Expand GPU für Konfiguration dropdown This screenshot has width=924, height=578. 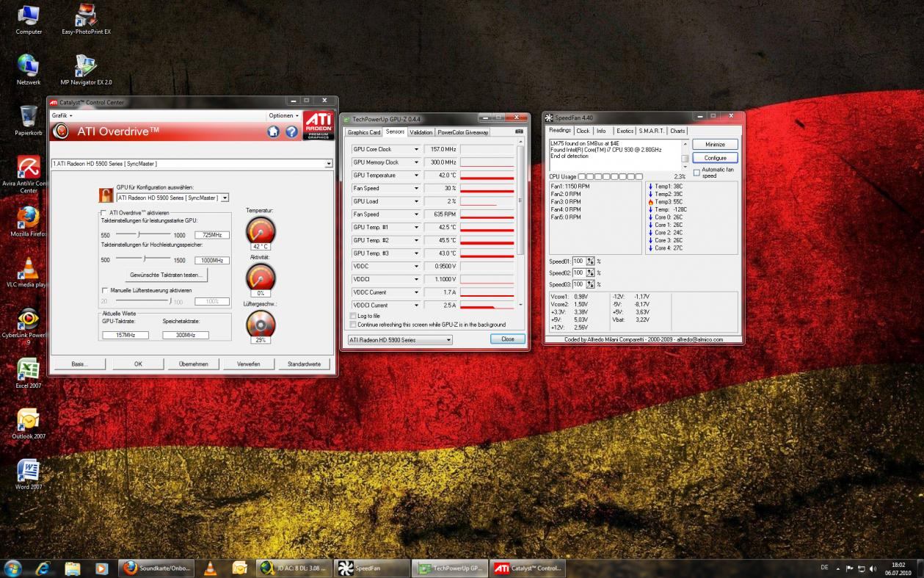coord(225,198)
